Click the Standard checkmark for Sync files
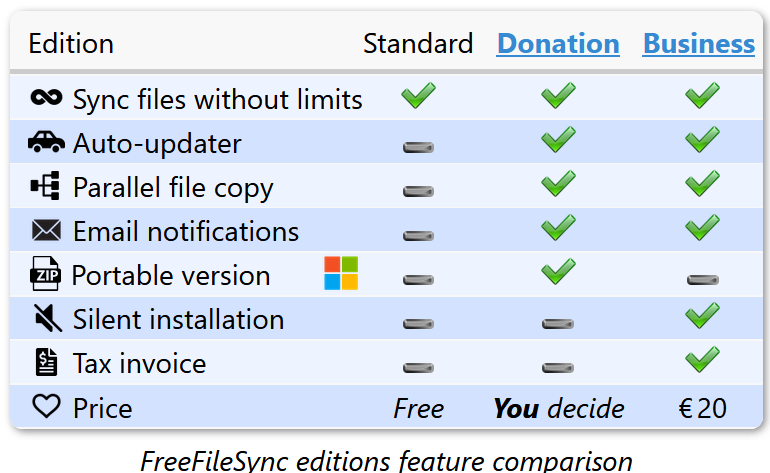Image resolution: width=770 pixels, height=473 pixels. coord(418,96)
